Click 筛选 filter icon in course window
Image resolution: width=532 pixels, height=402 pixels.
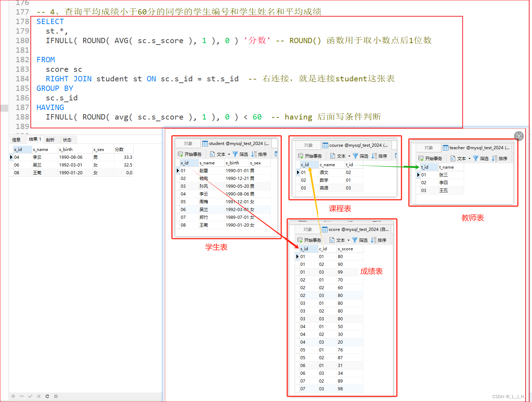(355, 156)
